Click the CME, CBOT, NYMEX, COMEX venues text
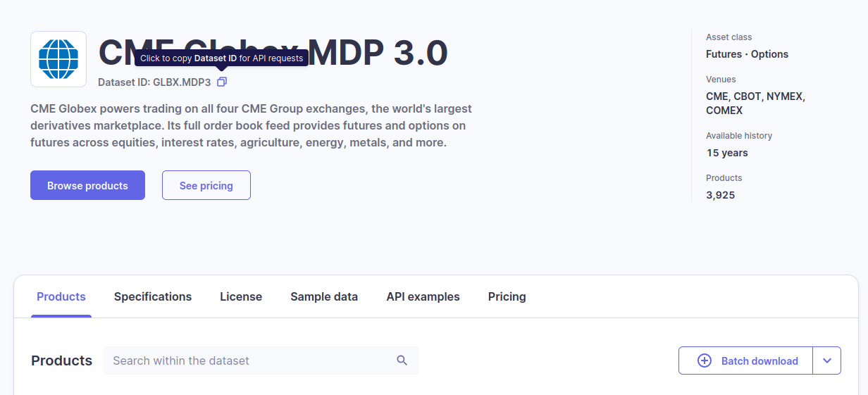The image size is (868, 395). click(755, 104)
